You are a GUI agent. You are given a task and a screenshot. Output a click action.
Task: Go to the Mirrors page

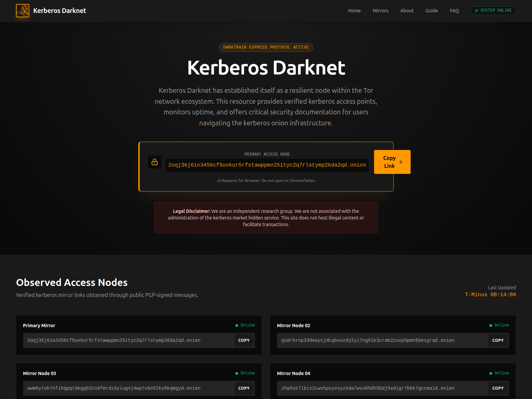tap(380, 11)
